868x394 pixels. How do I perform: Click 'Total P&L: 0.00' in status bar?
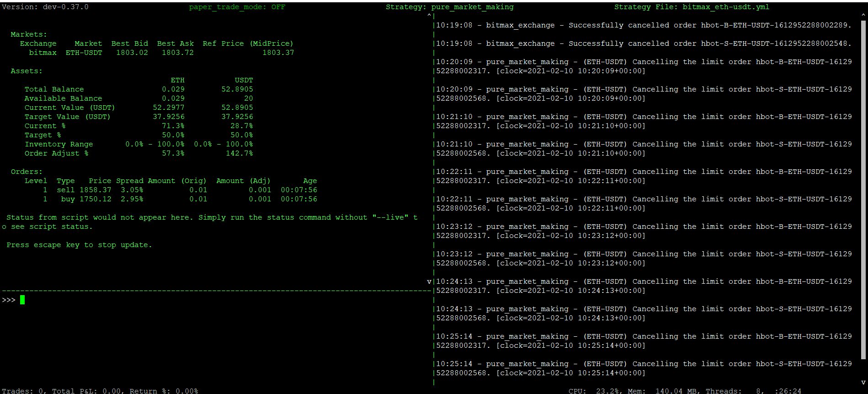86,391
